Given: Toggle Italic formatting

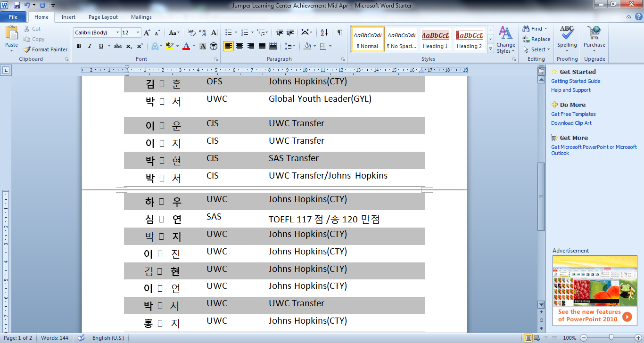Looking at the screenshot, I should [x=90, y=46].
